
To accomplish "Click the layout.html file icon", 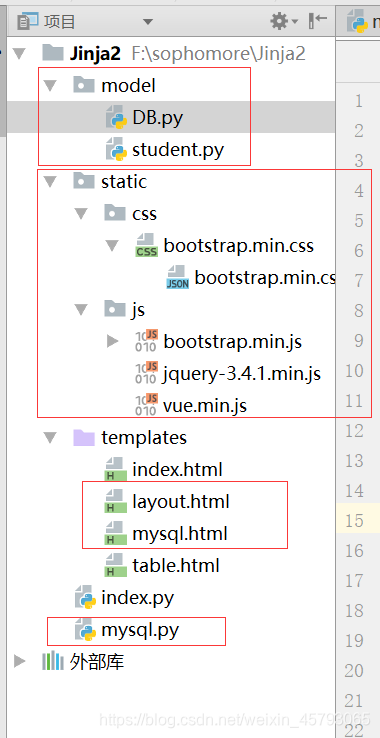I will 115,502.
